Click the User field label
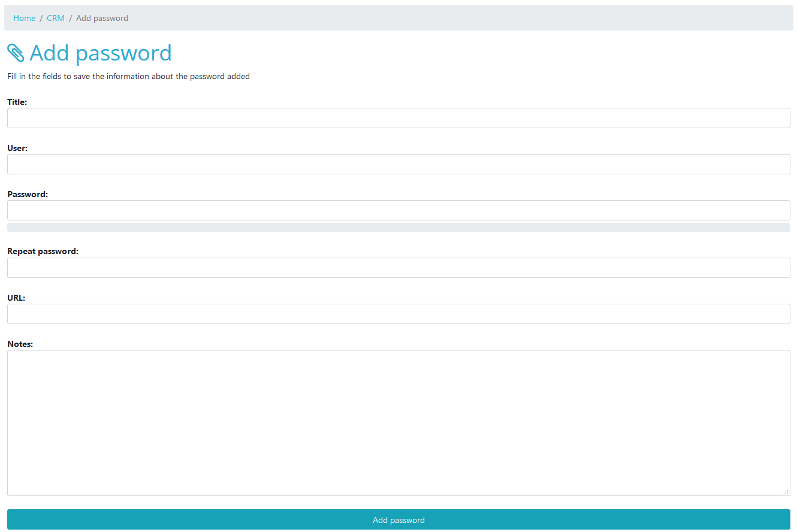This screenshot has width=797, height=532. click(x=17, y=148)
